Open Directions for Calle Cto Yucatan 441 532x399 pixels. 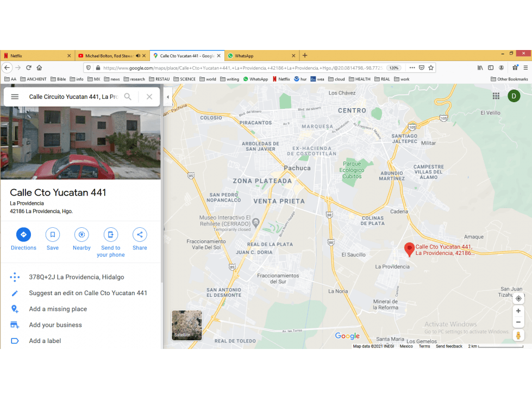pos(23,234)
